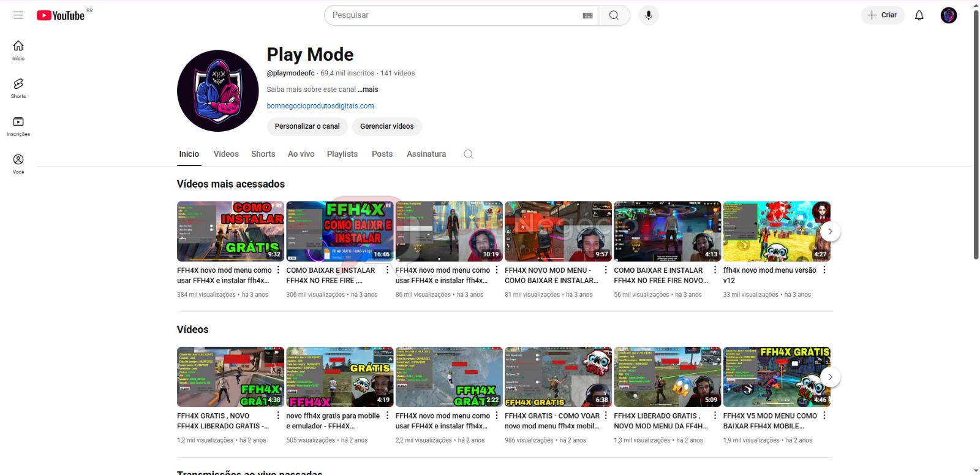Play the 9:32 'COMO INSTALAR GRÁTIS' thumbnail

pos(230,231)
